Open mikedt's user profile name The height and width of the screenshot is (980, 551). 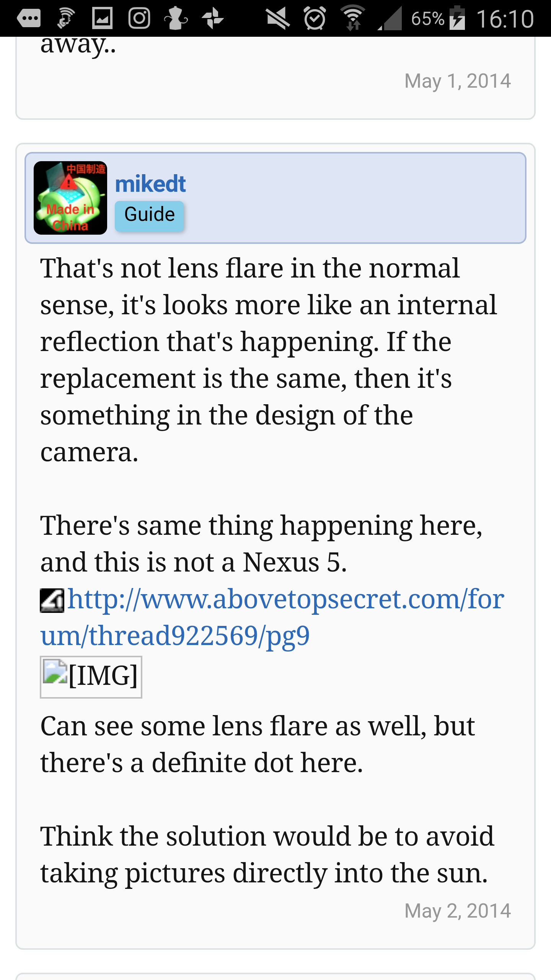click(x=150, y=184)
